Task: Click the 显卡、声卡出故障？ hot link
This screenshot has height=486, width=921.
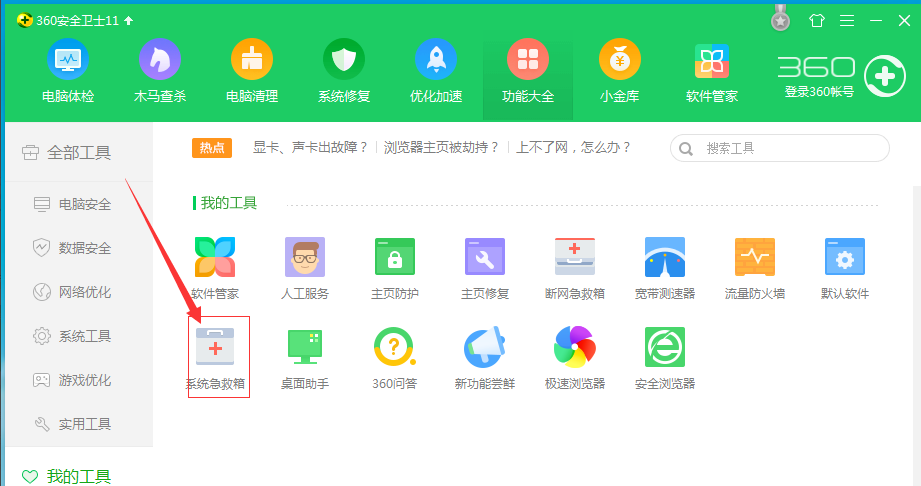Action: tap(310, 148)
